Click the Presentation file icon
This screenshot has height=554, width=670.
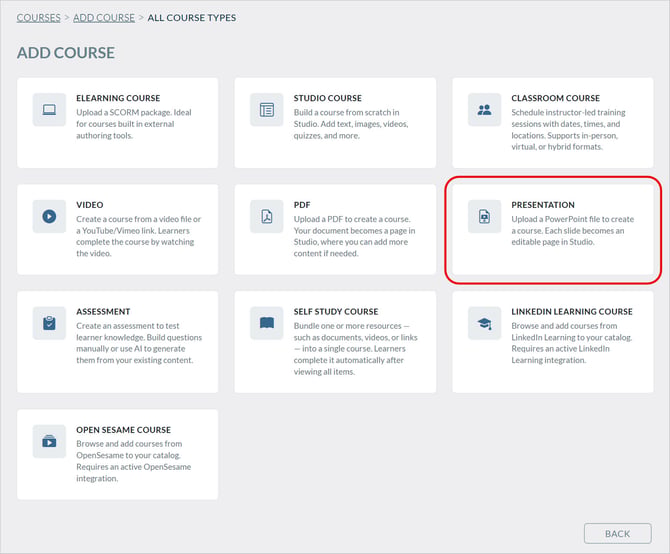(x=484, y=217)
